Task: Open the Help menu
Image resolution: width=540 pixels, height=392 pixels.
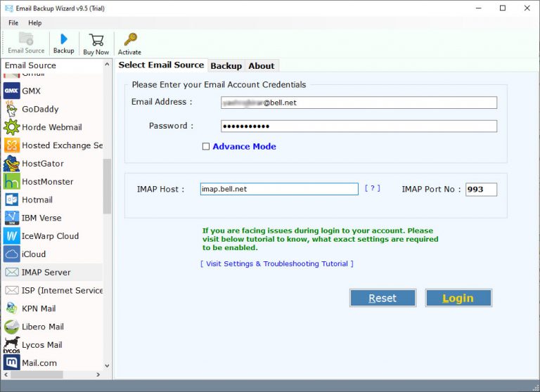Action: tap(34, 23)
